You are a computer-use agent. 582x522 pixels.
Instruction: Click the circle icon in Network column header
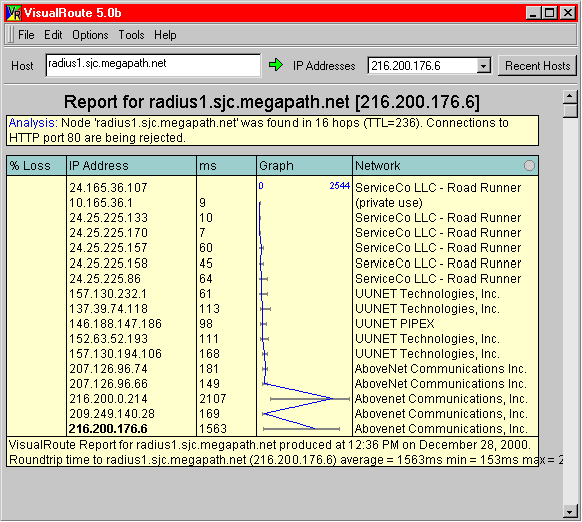[x=529, y=166]
